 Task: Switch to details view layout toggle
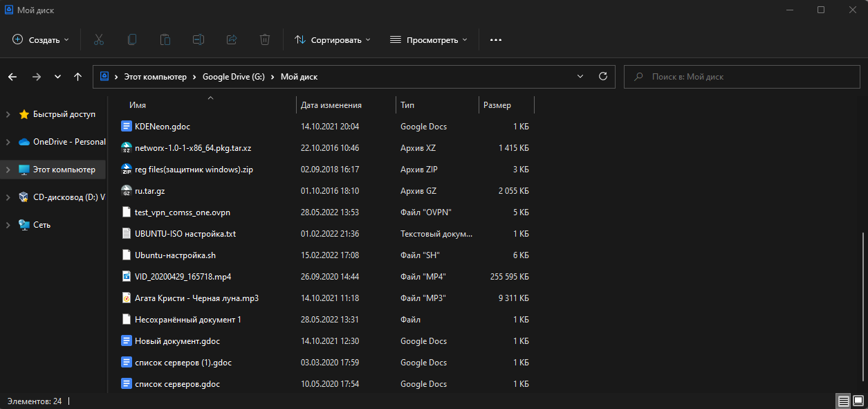pos(843,401)
